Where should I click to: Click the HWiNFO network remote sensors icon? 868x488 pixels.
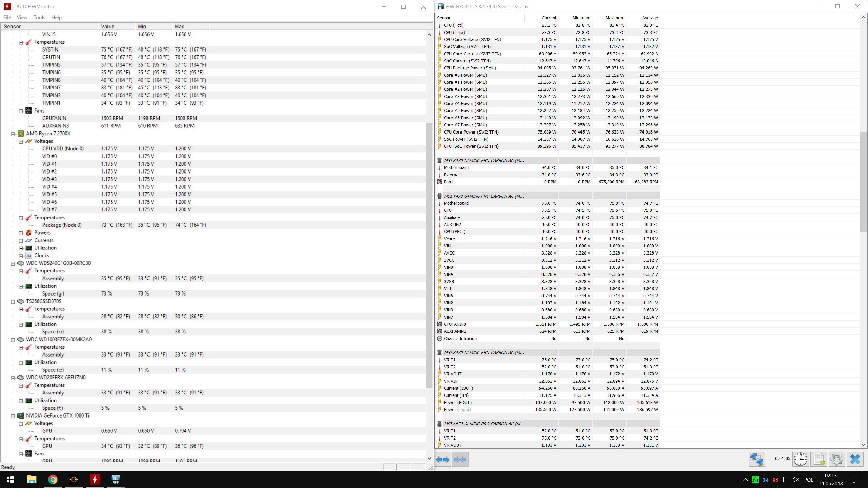coord(757,460)
